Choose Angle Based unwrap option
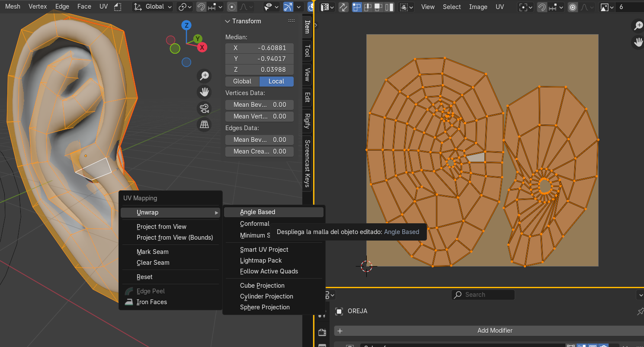Viewport: 644px width, 347px height. [257, 212]
